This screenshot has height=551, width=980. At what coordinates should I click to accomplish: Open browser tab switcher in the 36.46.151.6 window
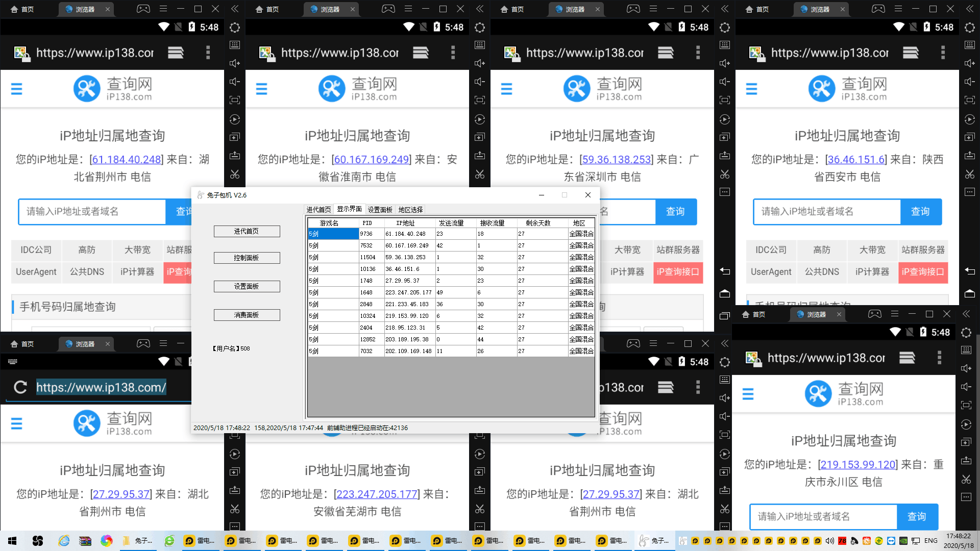911,52
